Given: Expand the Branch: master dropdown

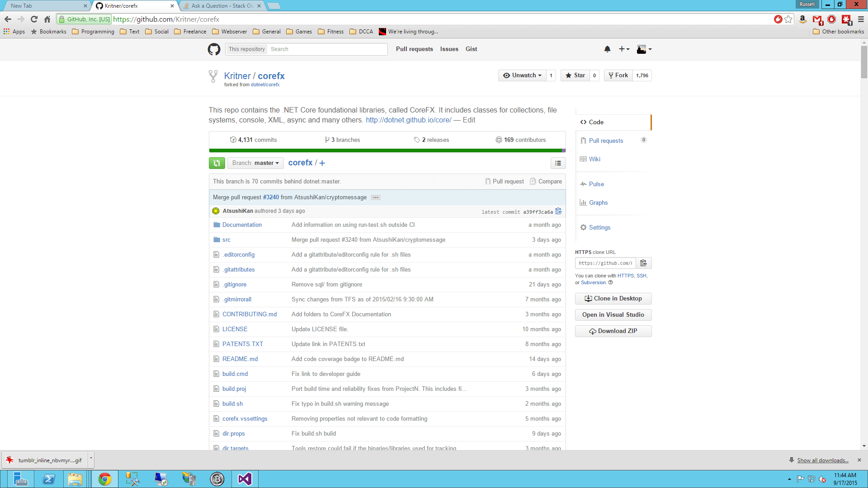Looking at the screenshot, I should click(x=255, y=163).
